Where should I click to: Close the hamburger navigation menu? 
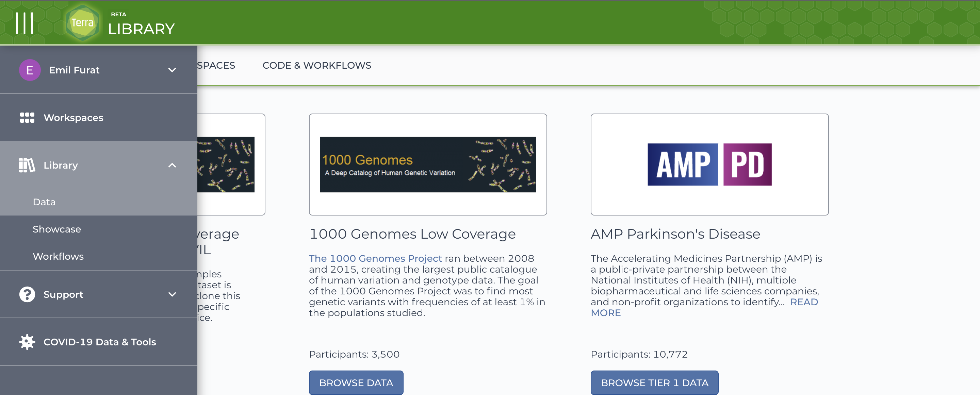(25, 23)
